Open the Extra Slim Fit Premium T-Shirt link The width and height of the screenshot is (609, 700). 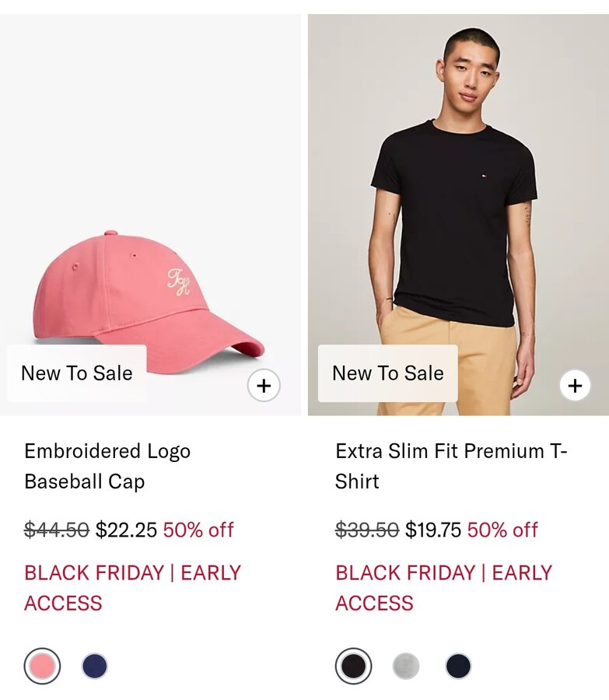tap(451, 466)
